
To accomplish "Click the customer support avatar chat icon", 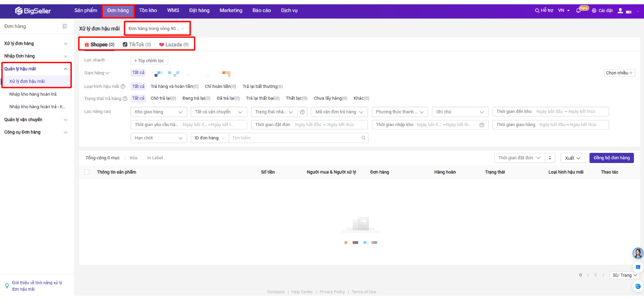I will coord(637,253).
